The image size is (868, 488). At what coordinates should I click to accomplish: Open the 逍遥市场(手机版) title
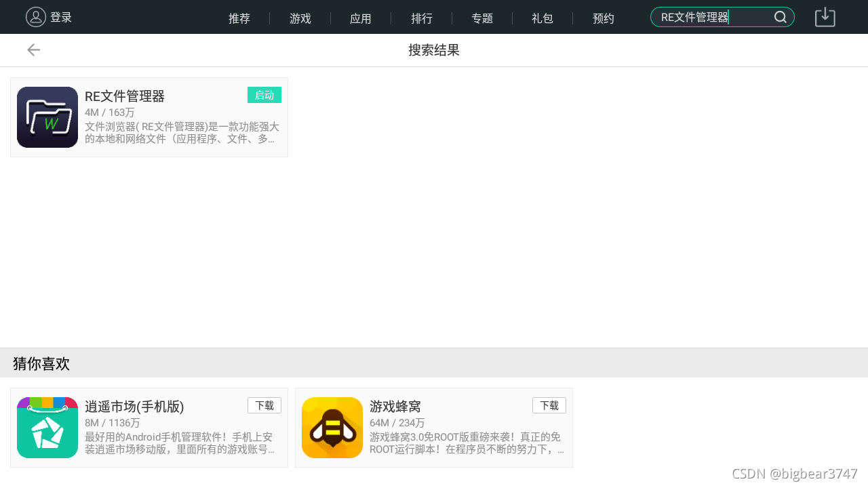tap(134, 407)
